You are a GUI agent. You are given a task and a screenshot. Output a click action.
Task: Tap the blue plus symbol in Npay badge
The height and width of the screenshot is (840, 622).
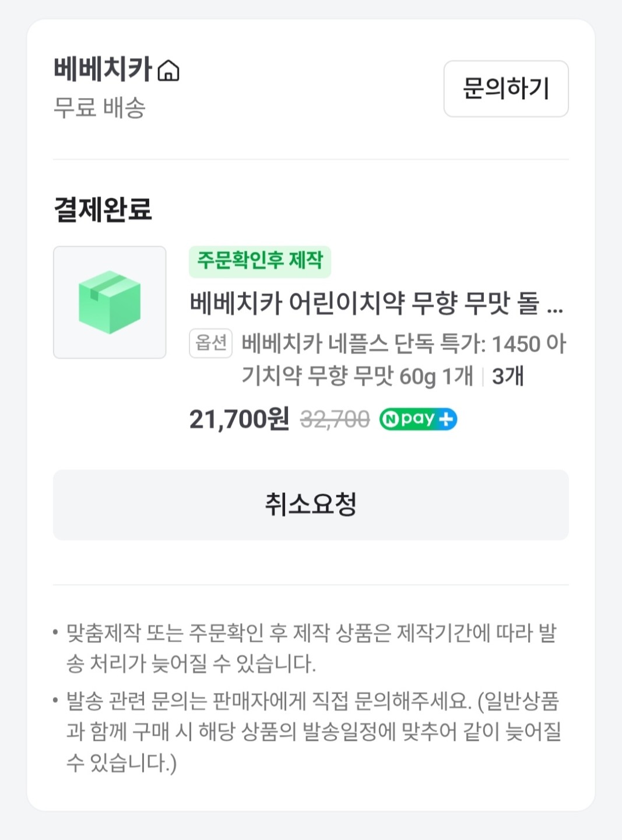[x=446, y=419]
